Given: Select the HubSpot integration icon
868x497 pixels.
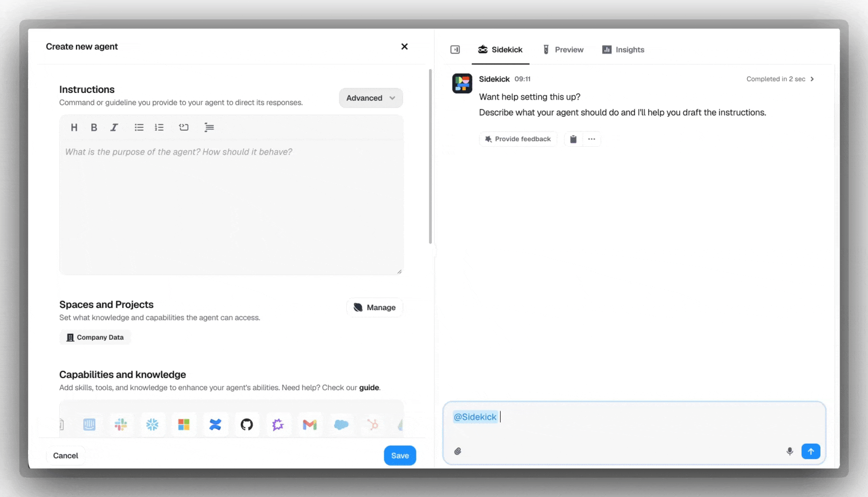Looking at the screenshot, I should (x=373, y=424).
